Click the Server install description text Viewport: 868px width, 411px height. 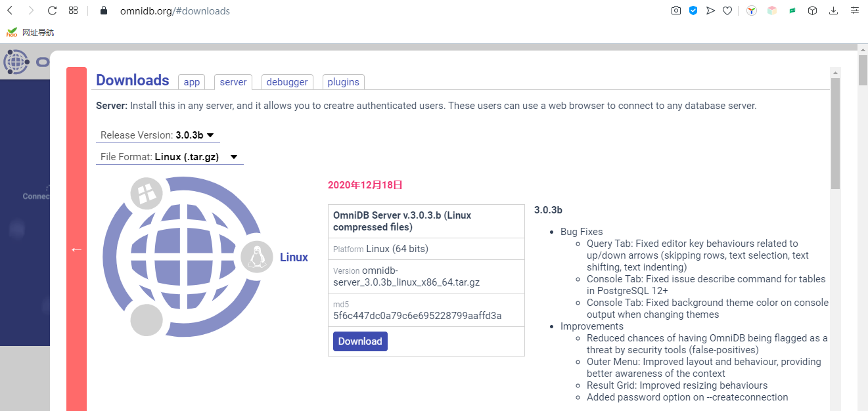click(x=426, y=106)
